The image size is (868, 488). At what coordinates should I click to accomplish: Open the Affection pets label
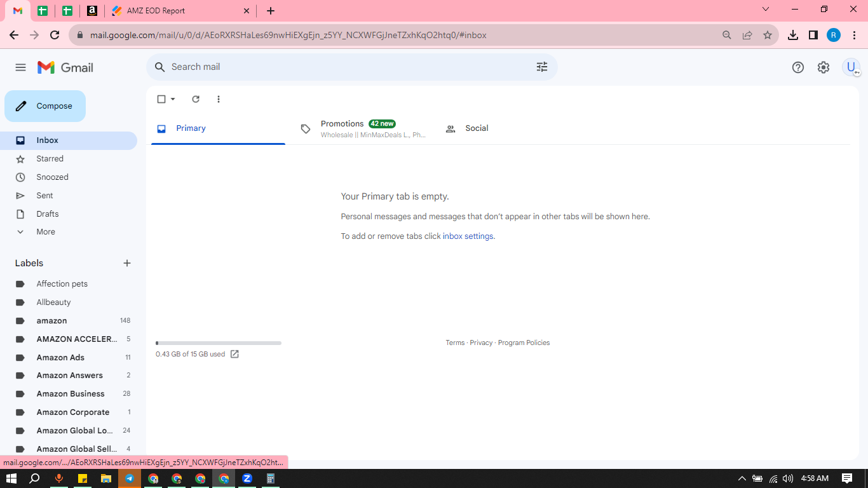coord(69,284)
